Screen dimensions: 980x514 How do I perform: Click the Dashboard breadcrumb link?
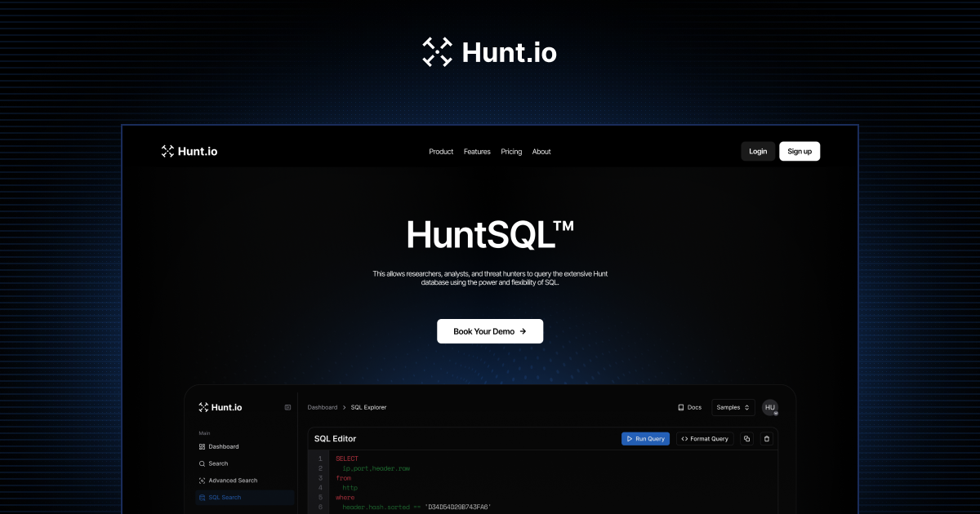tap(323, 407)
